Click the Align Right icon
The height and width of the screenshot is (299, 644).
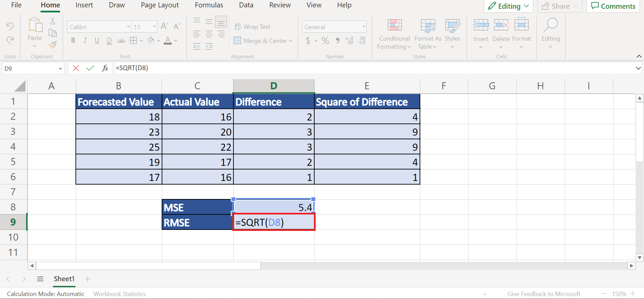[x=221, y=34]
